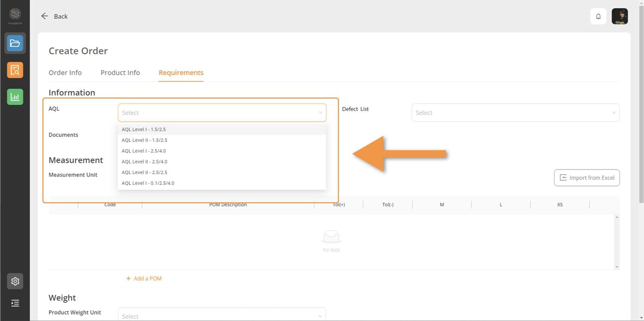
Task: Open the folder icon in the sidebar
Action: (x=15, y=43)
